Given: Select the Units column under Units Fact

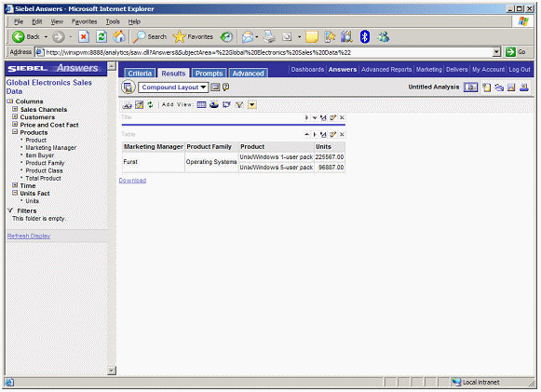Looking at the screenshot, I should (x=32, y=201).
